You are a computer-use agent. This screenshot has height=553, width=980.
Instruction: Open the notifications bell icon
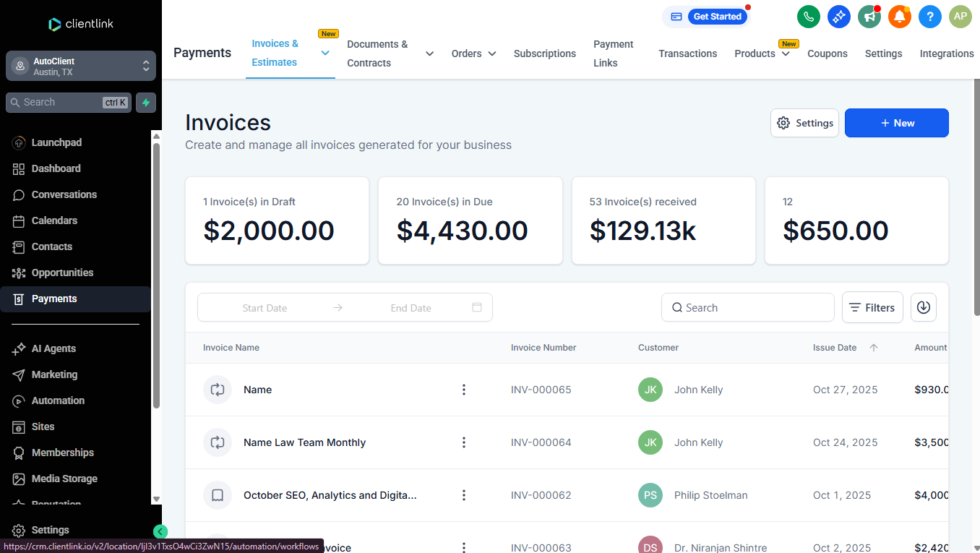click(x=900, y=17)
